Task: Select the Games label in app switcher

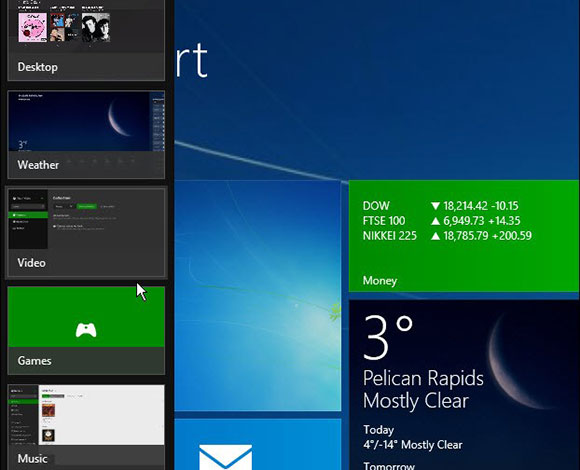Action: click(x=34, y=361)
